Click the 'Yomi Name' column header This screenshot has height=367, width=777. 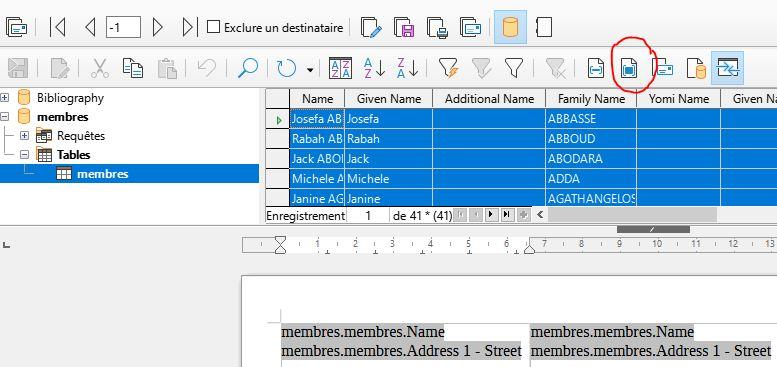coord(678,99)
